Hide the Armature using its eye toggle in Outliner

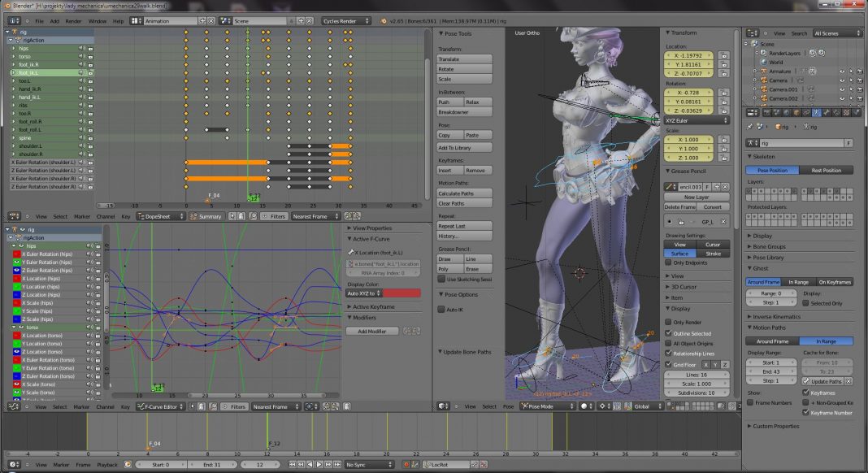(842, 72)
